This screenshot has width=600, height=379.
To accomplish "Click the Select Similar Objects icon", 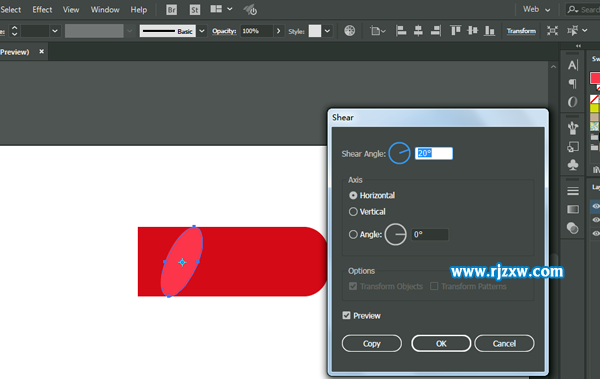I will tap(572, 31).
